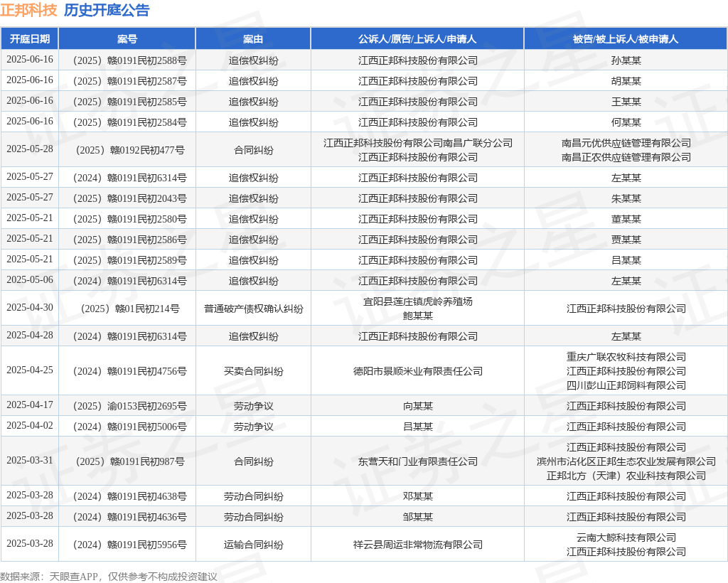Select case number (2025)赣0192民初477号
Image resolution: width=728 pixels, height=583 pixels.
(130, 150)
